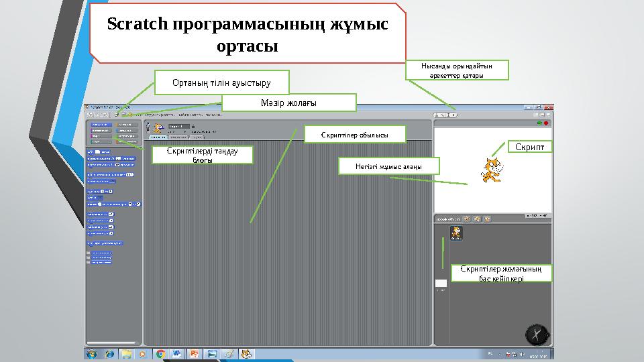Screen dimensions: 644x362
Task: Click the globe language icon in Scratch toolbar
Action: click(117, 115)
